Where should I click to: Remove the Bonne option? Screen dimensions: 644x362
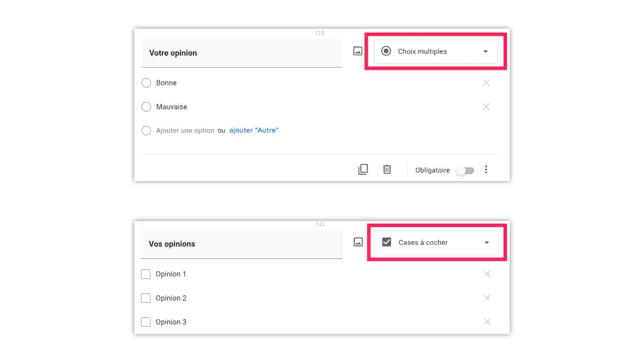[x=486, y=83]
